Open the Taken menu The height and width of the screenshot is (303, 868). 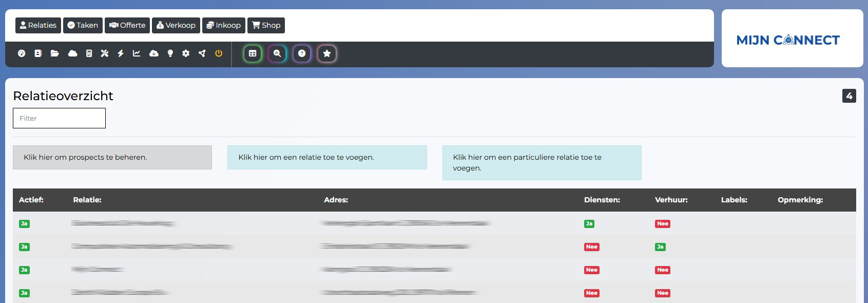(x=83, y=25)
